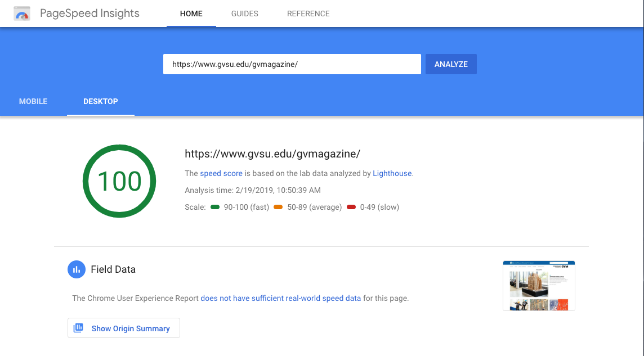Select the DESKTOP tab
The height and width of the screenshot is (356, 644).
click(100, 101)
